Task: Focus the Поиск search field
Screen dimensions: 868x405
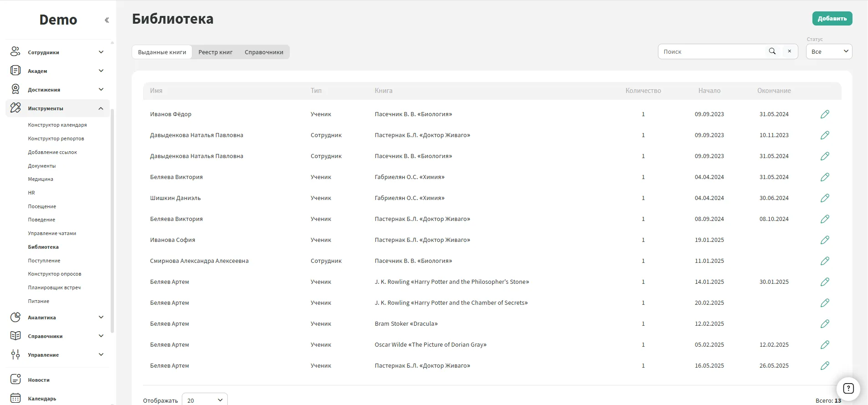Action: coord(711,51)
